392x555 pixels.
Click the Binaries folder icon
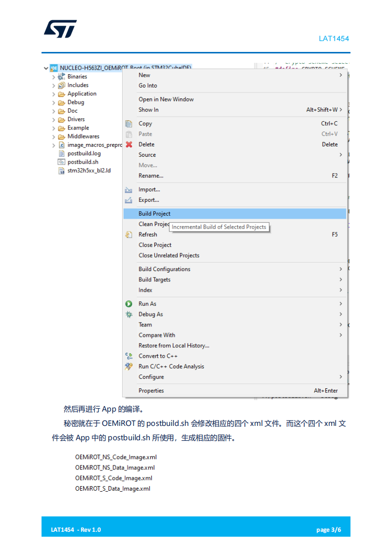click(62, 77)
